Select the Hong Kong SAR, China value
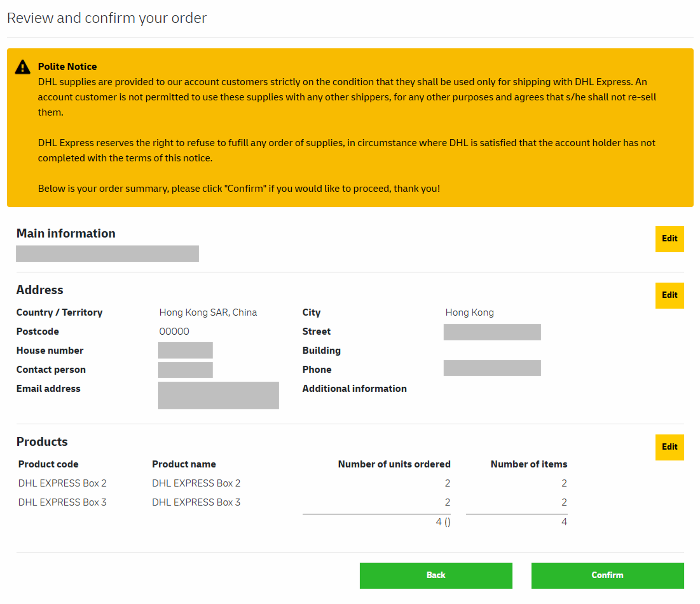Screen dimensions: 700x604 [x=208, y=312]
